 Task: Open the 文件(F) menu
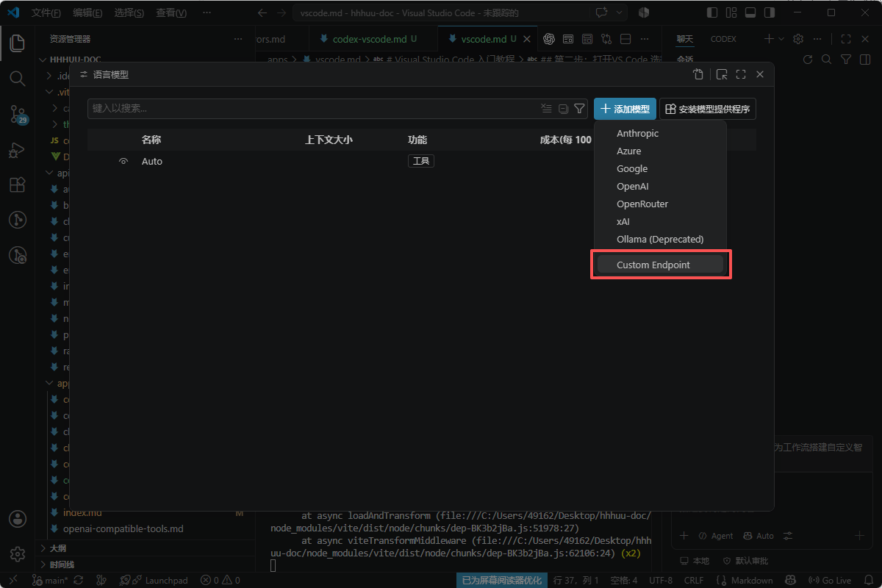[x=46, y=12]
